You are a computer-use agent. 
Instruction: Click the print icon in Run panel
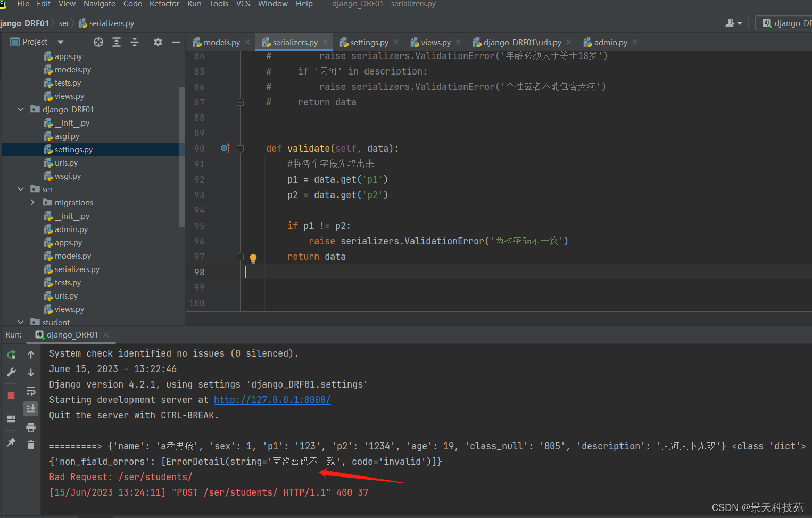pos(31,427)
